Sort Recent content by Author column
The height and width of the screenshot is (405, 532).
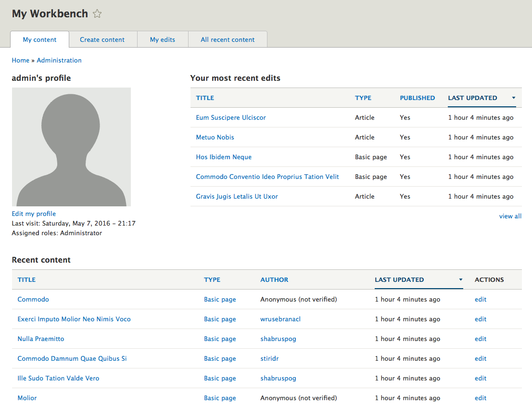[274, 279]
